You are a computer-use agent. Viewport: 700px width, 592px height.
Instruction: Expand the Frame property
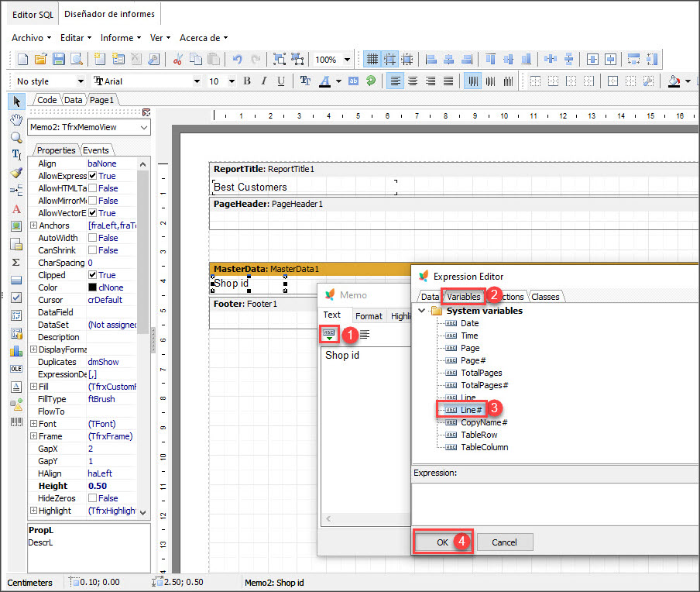33,435
